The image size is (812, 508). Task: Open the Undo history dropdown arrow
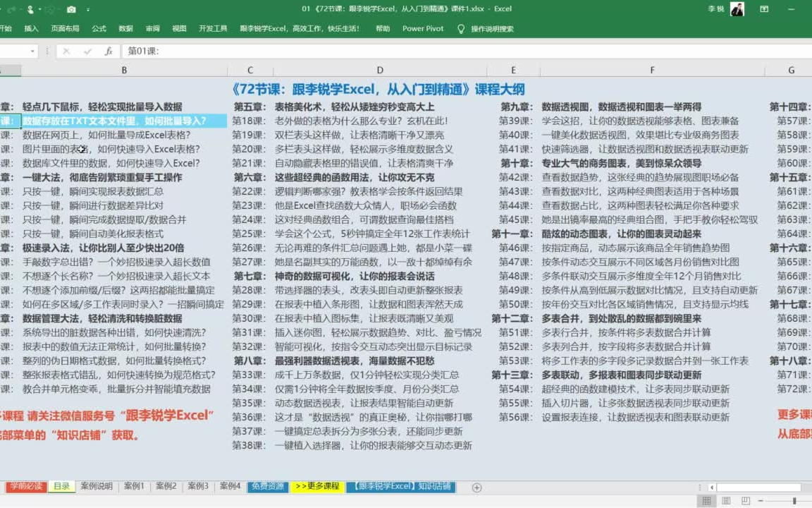20,10
